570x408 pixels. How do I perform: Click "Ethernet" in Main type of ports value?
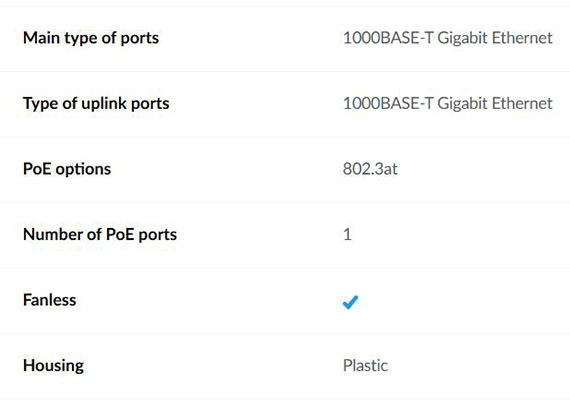522,38
